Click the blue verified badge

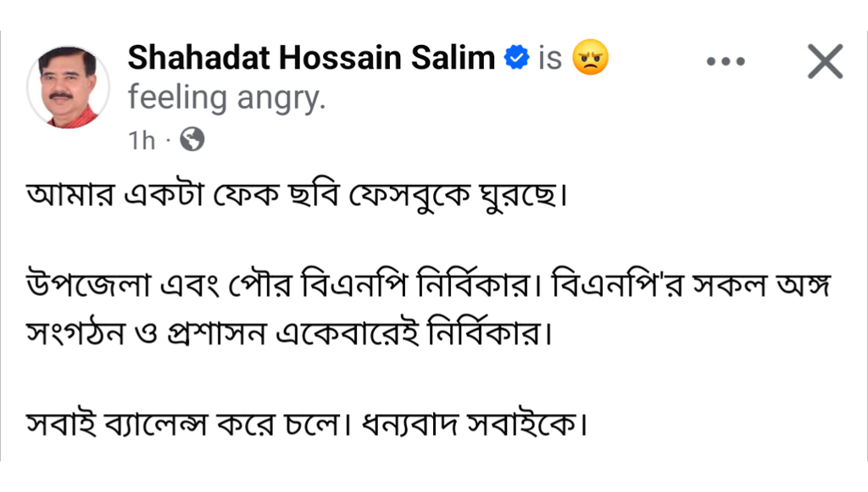click(x=516, y=58)
